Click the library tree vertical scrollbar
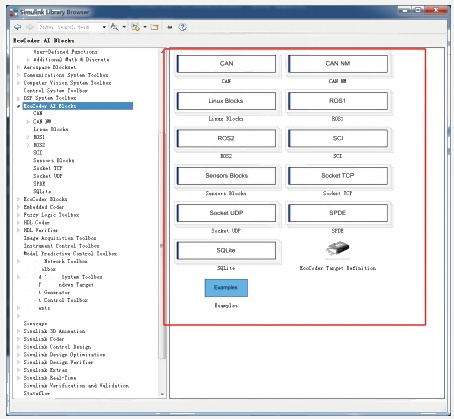Viewport: 454px width, 419px height. [x=162, y=245]
